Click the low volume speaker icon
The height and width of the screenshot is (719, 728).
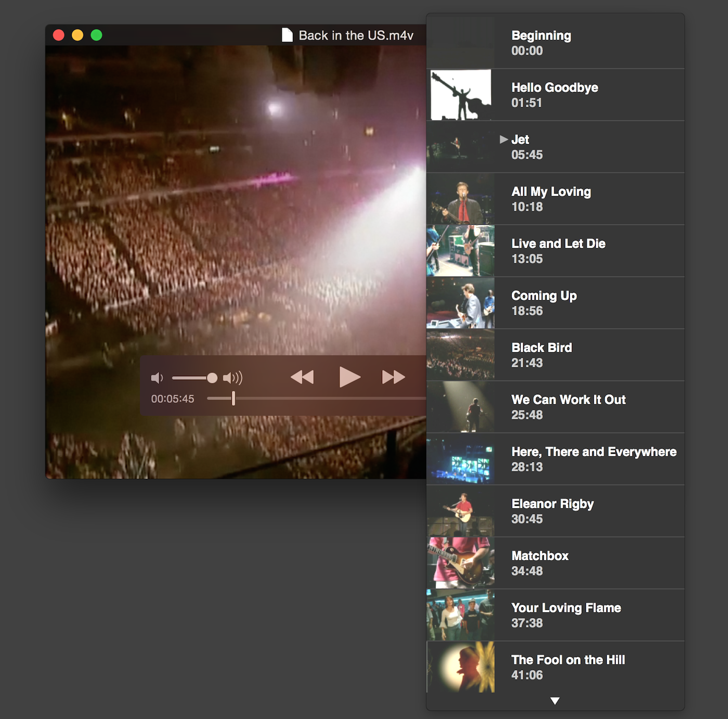tap(157, 378)
